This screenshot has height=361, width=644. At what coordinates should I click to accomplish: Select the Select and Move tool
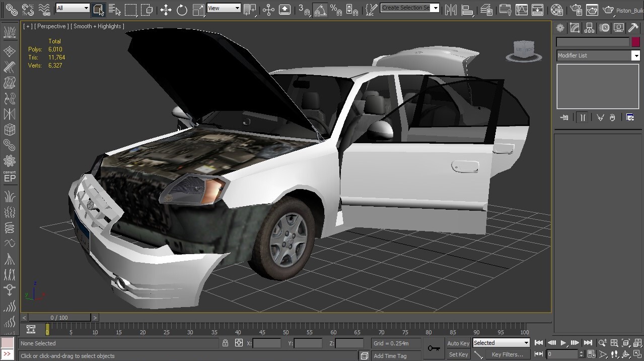click(166, 10)
